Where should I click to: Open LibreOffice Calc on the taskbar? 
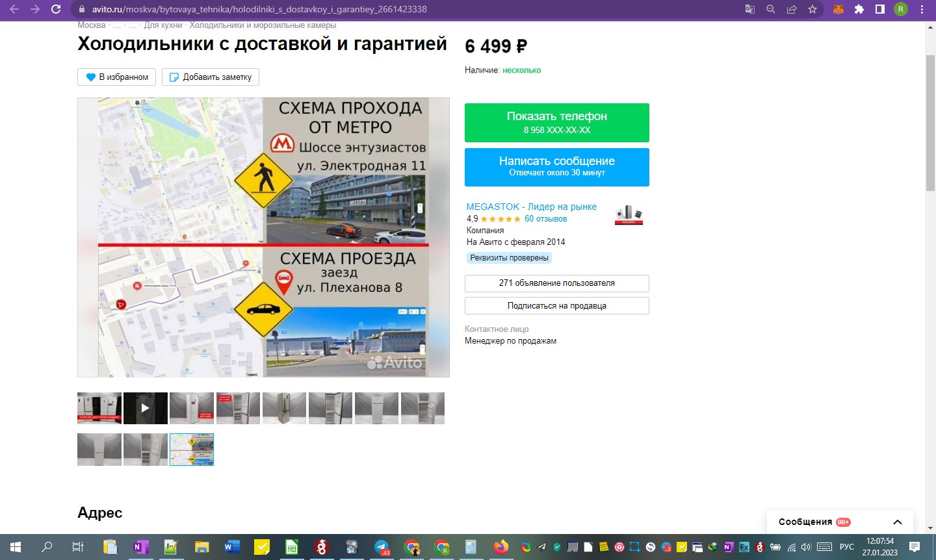coord(292,547)
